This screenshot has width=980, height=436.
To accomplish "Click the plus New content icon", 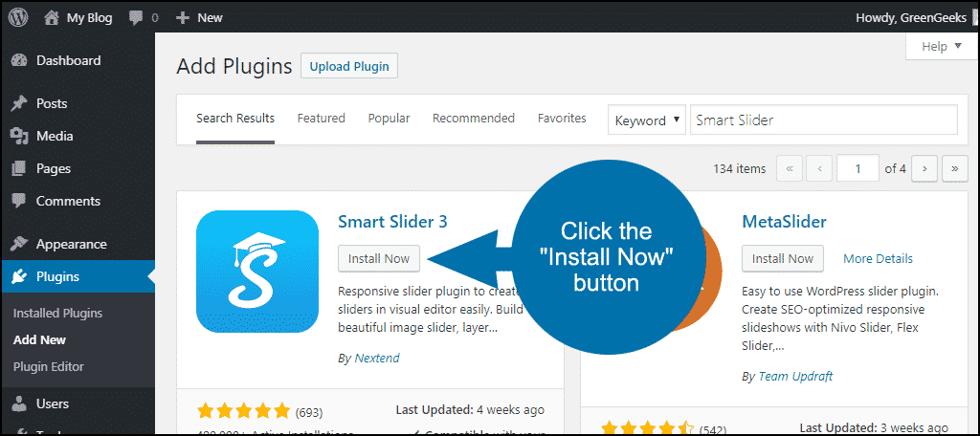I will point(183,17).
